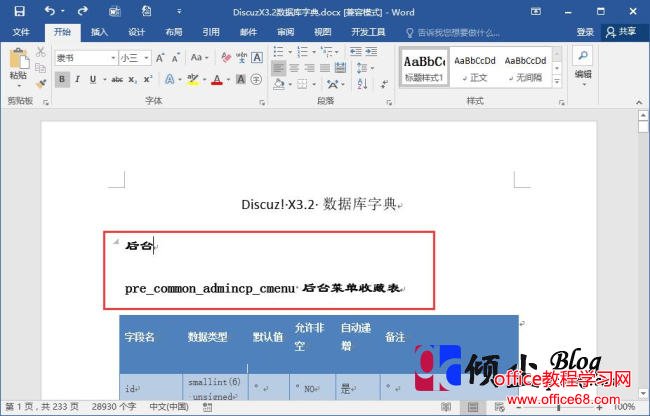Select the 标题样式1 style
Screen dimensions: 650x416
pyautogui.click(x=424, y=67)
